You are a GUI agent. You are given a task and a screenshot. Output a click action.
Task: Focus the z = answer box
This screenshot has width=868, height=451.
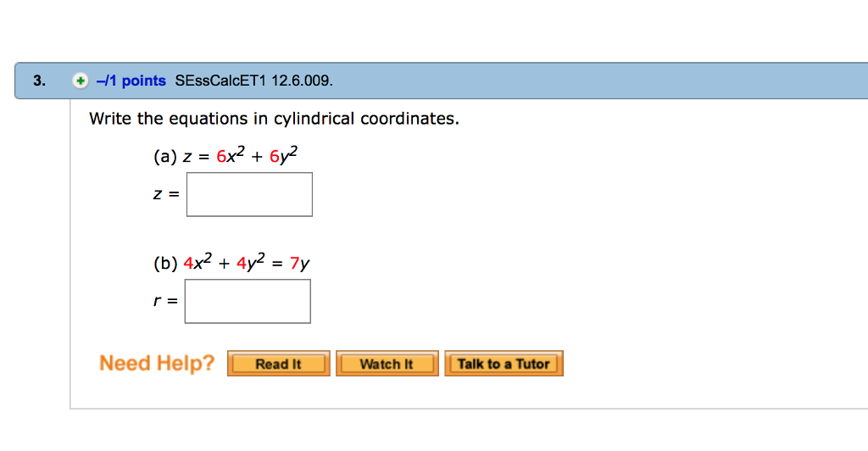[x=249, y=194]
